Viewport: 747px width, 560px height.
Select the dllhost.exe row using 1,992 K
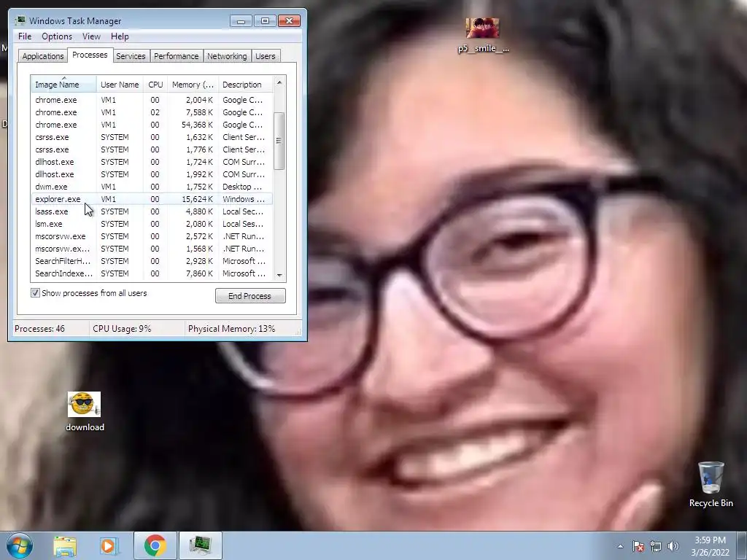[x=152, y=174]
